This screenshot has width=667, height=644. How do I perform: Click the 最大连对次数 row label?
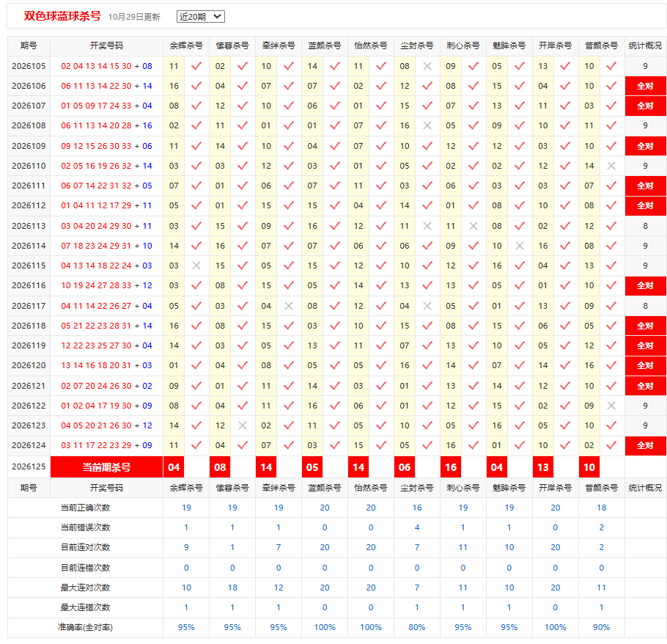click(86, 588)
